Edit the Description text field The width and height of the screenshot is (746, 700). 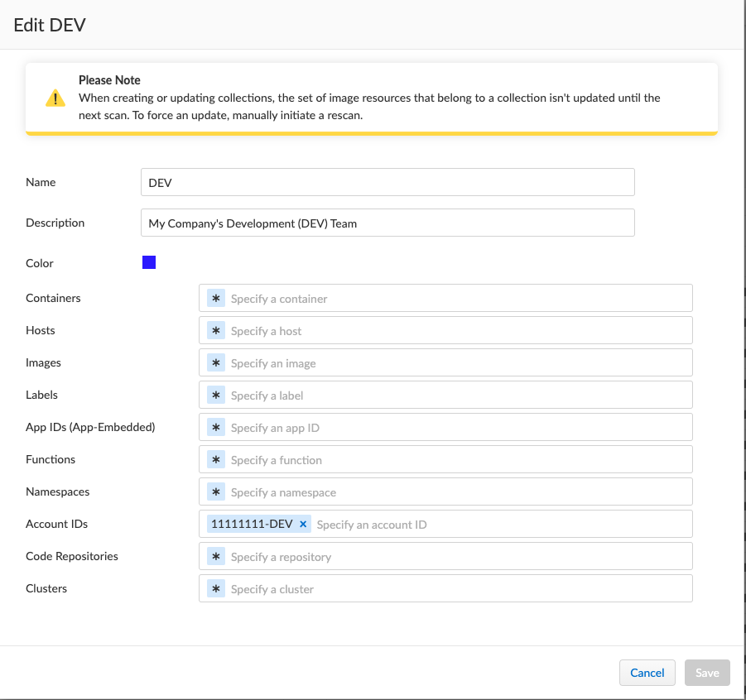(x=387, y=223)
